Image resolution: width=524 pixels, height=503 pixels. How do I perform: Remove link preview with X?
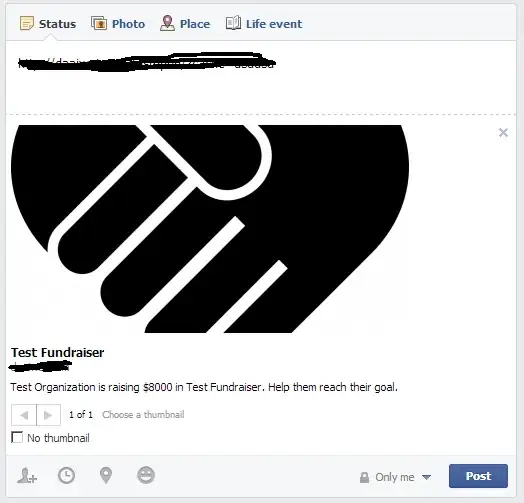pyautogui.click(x=503, y=133)
